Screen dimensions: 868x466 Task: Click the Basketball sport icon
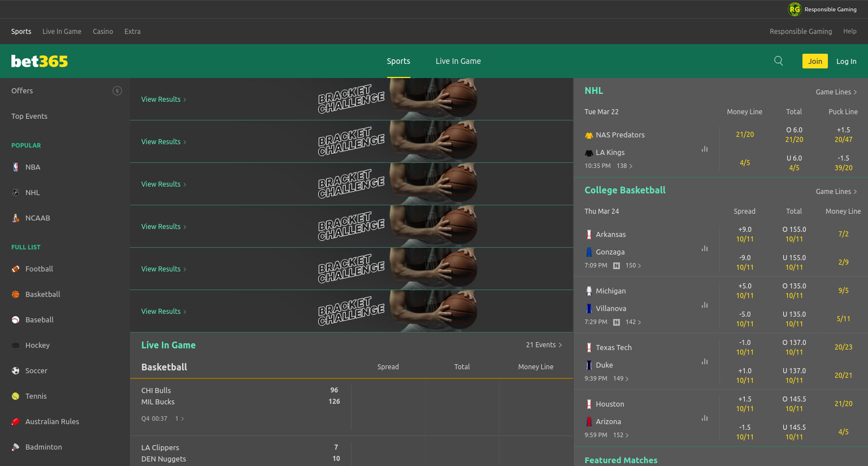[16, 294]
